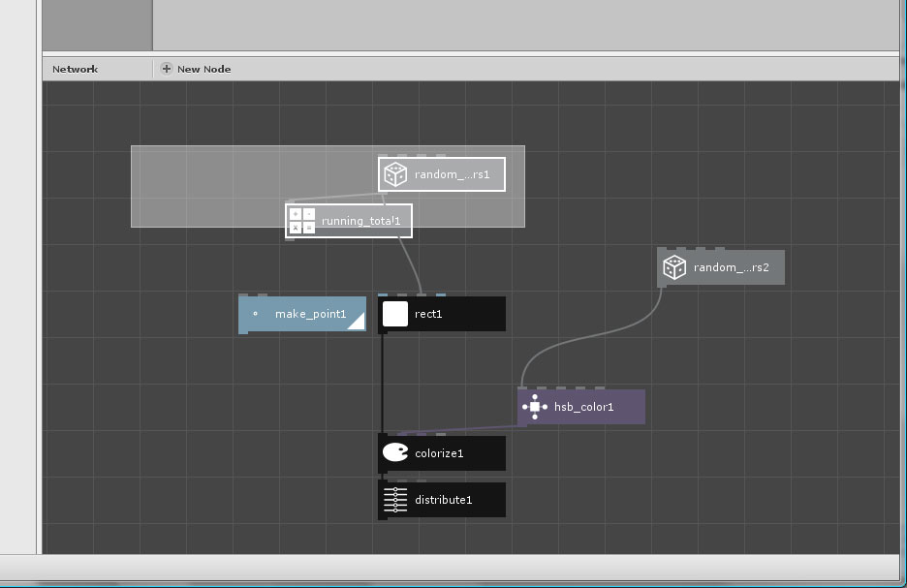Select the random_...rs1 node label
The image size is (907, 588).
coord(452,174)
